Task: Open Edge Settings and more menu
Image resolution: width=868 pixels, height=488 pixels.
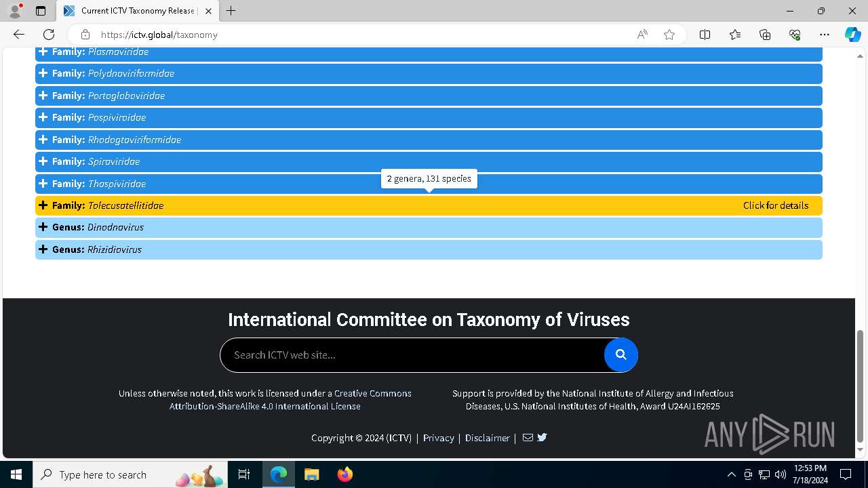Action: tap(825, 35)
